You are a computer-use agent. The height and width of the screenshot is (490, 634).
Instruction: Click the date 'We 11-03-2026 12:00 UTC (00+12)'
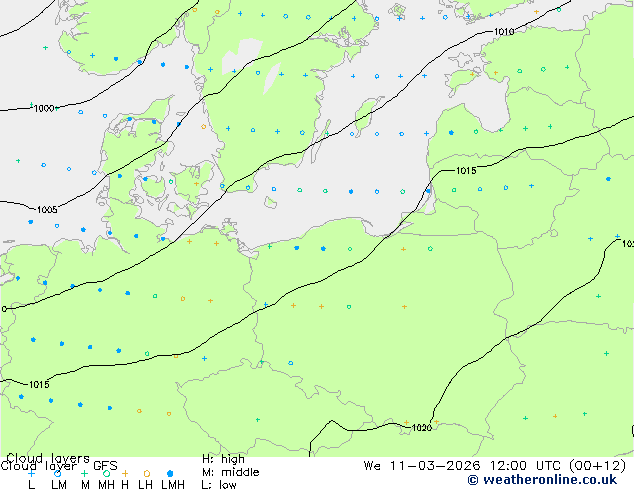click(495, 466)
